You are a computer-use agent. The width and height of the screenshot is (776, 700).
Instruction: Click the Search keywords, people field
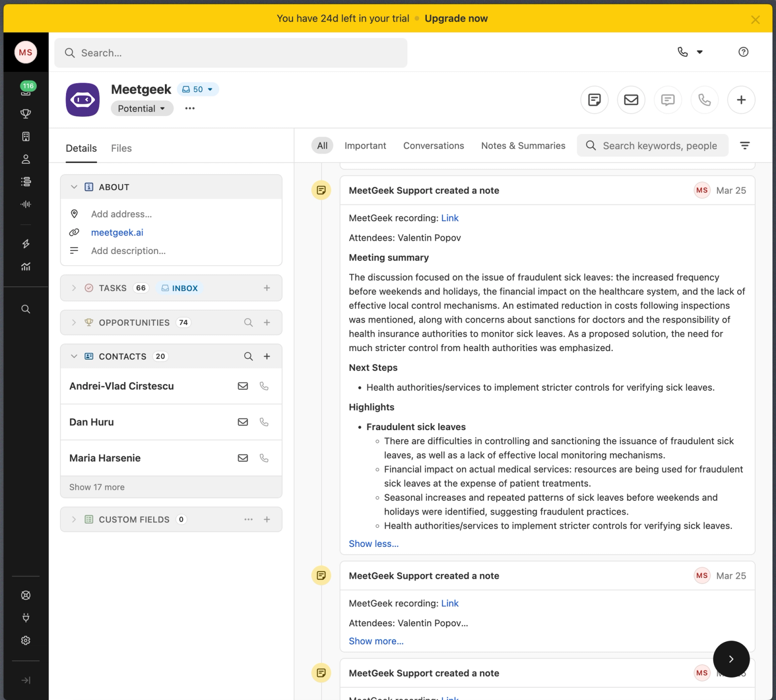(x=653, y=145)
